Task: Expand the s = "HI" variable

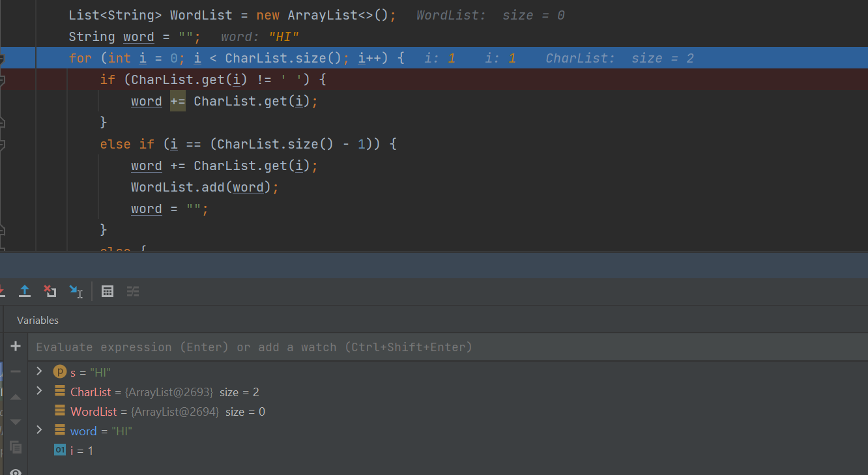Action: tap(39, 371)
